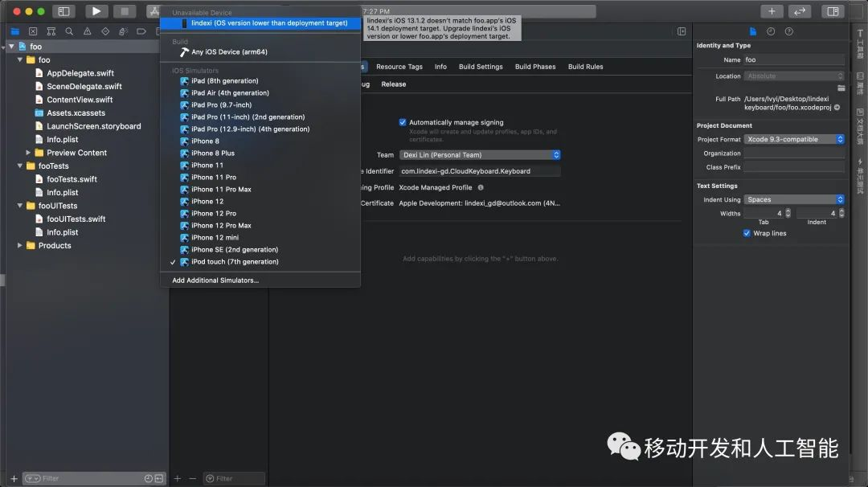This screenshot has width=868, height=487.
Task: Stop the running scheme
Action: (x=125, y=11)
